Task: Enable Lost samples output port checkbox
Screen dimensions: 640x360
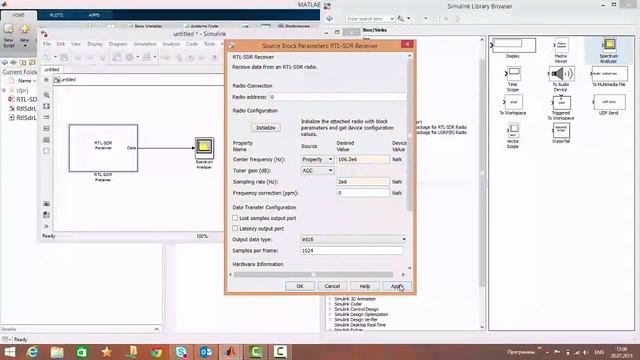Action: pyautogui.click(x=235, y=218)
